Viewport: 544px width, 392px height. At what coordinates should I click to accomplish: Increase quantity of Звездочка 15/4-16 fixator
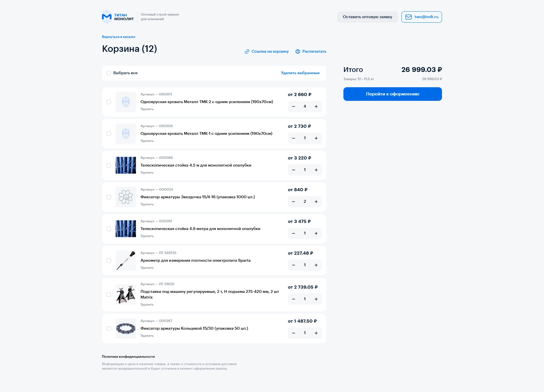[x=316, y=202]
